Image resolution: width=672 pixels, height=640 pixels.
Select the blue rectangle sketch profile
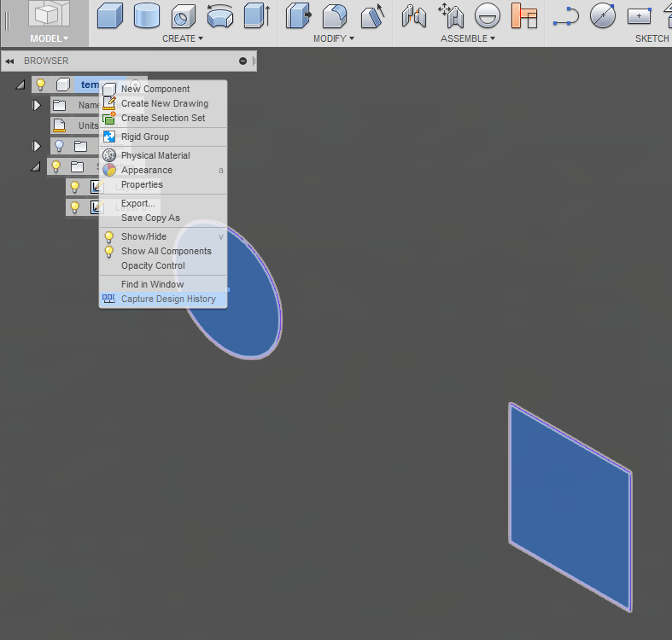[x=570, y=507]
